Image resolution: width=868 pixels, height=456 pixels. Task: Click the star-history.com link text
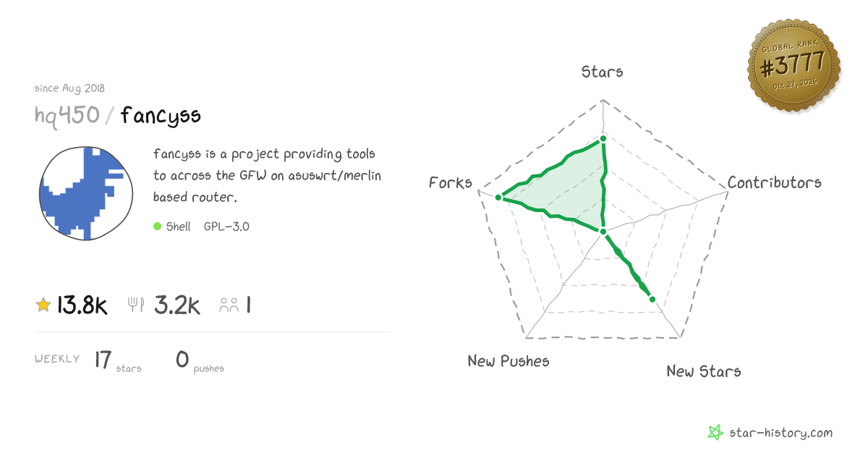[x=780, y=433]
